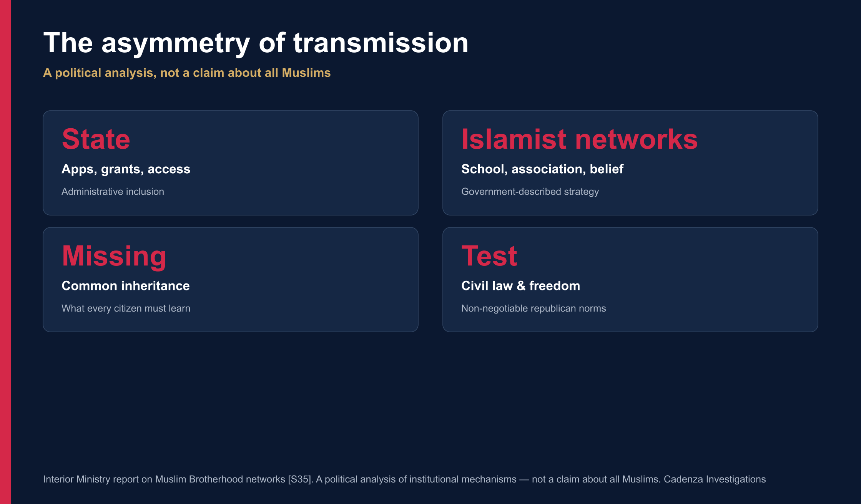The height and width of the screenshot is (504, 861).
Task: Click the '[S35]' source reference in footer
Action: tap(301, 479)
